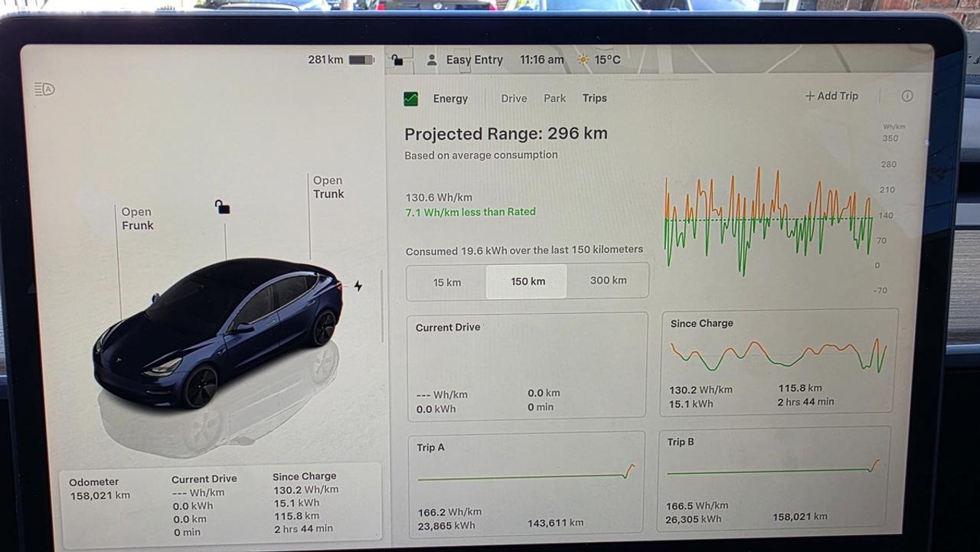
Task: Tap the sun weather icon
Action: [x=583, y=60]
